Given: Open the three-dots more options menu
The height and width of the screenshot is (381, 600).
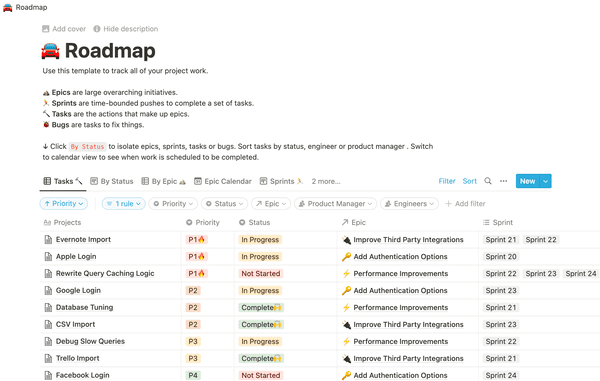Looking at the screenshot, I should (x=504, y=181).
